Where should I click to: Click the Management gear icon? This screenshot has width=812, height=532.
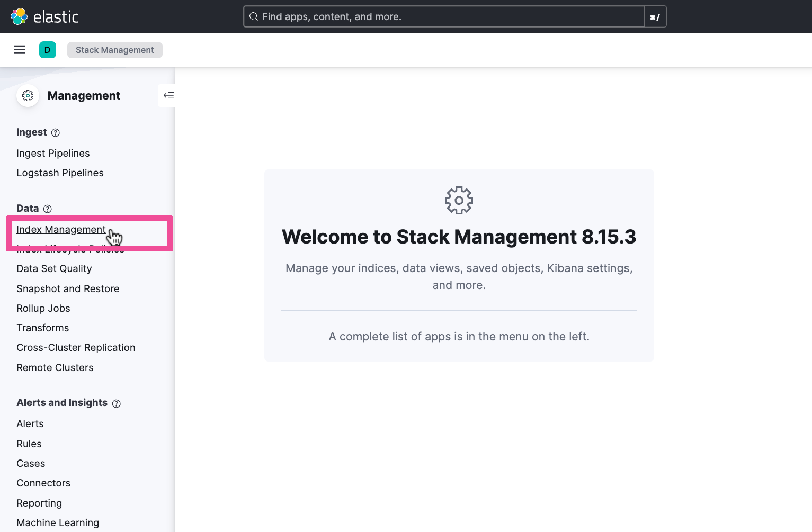(x=28, y=95)
